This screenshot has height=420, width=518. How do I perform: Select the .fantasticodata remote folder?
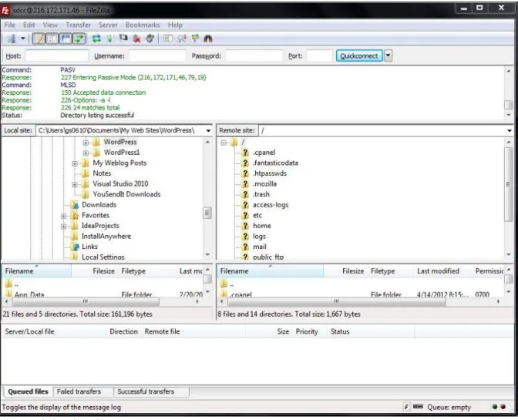(x=275, y=163)
